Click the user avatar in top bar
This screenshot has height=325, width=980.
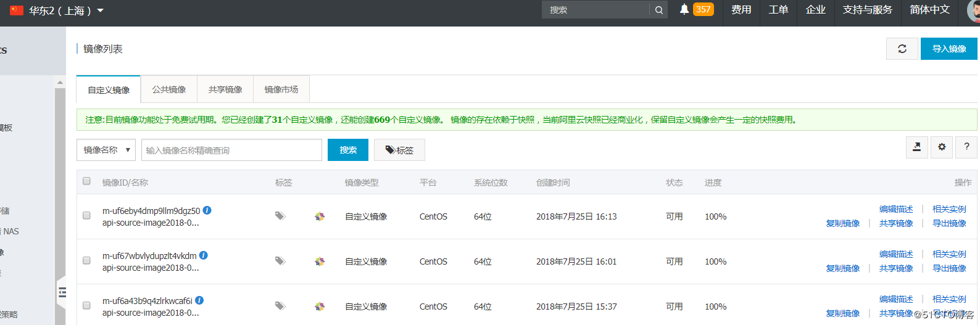pos(974,10)
